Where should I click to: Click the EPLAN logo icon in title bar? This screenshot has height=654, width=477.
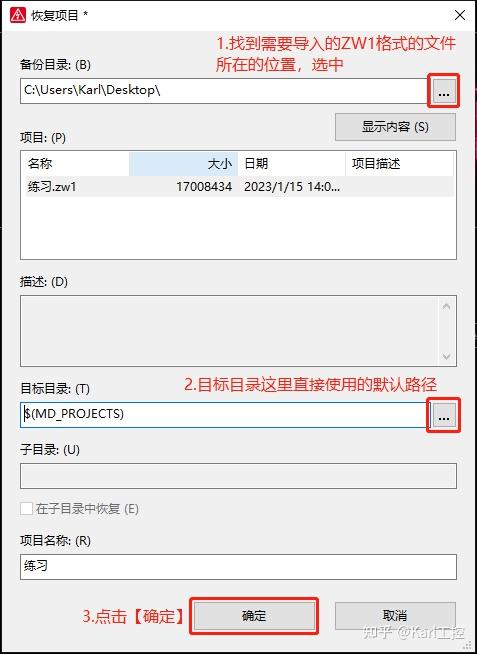[x=18, y=15]
